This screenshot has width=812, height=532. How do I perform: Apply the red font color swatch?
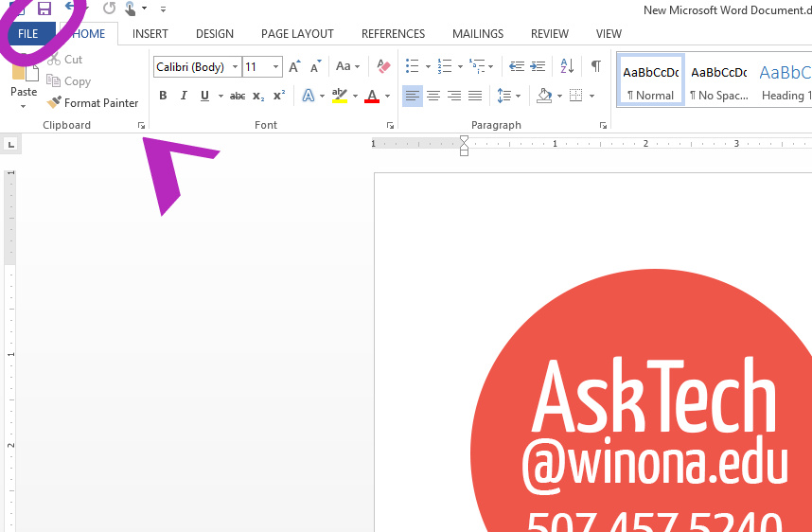point(372,96)
